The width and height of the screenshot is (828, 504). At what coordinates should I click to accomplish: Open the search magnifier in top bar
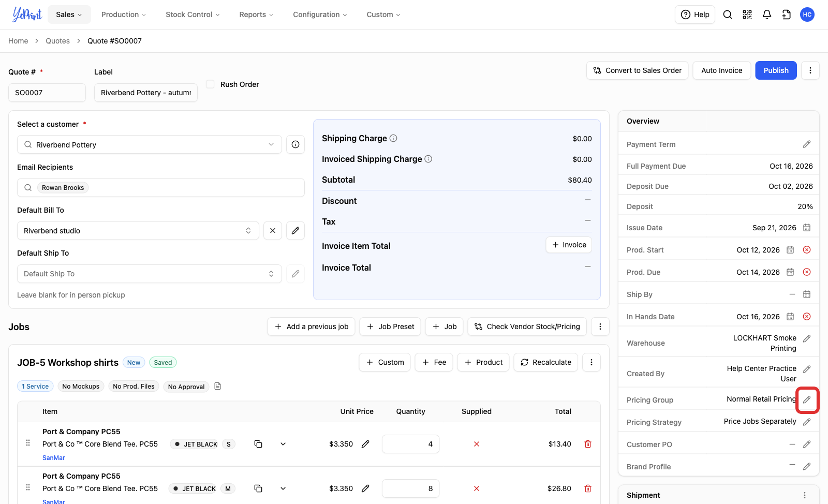click(728, 14)
